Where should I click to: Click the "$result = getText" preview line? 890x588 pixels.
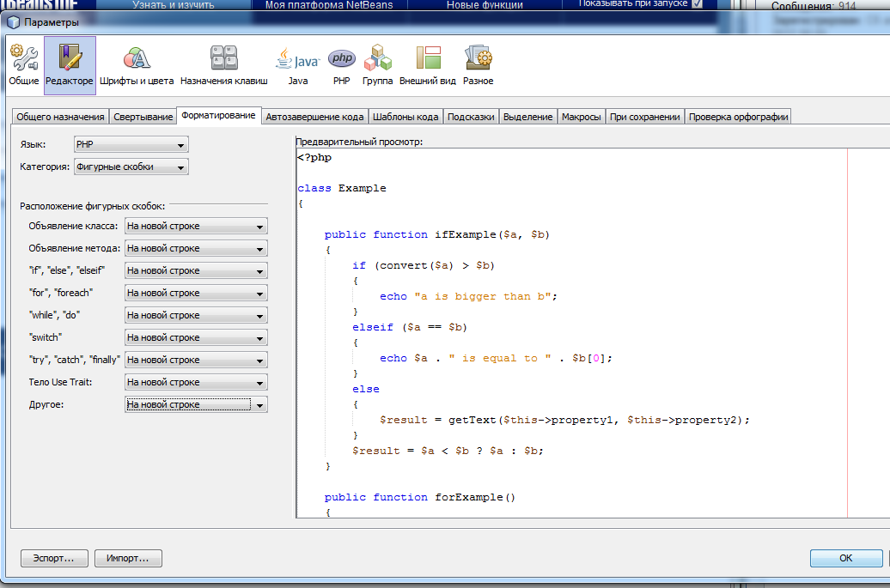(x=564, y=420)
